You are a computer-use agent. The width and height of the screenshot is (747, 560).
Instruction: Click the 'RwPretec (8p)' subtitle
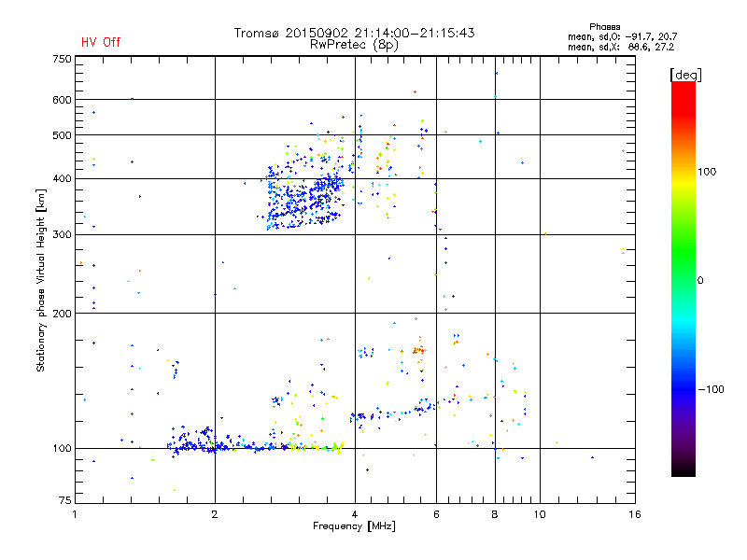(354, 45)
